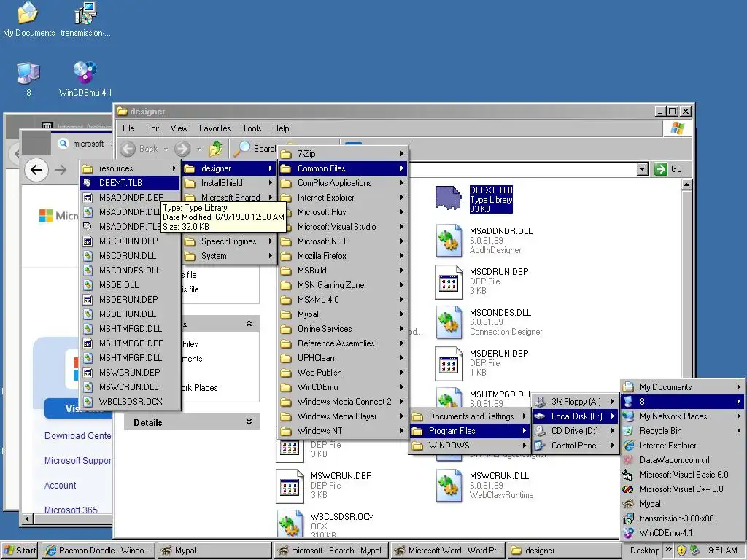The height and width of the screenshot is (560, 747).
Task: Open the Windows Media Player folder entry
Action: tap(343, 416)
